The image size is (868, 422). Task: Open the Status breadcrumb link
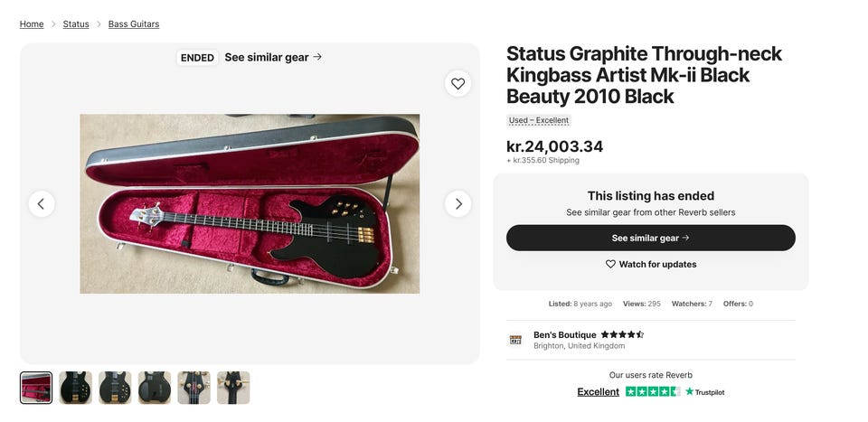point(76,23)
